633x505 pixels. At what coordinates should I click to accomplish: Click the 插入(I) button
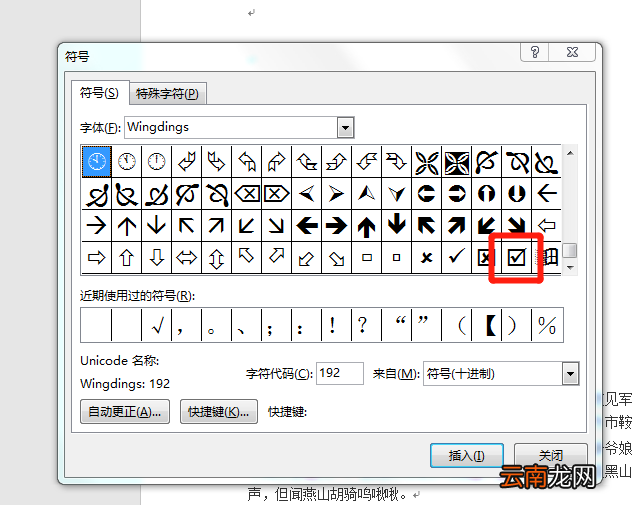tap(467, 456)
